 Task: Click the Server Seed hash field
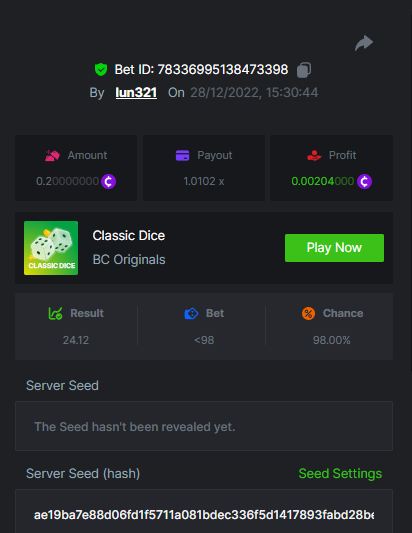tap(204, 511)
